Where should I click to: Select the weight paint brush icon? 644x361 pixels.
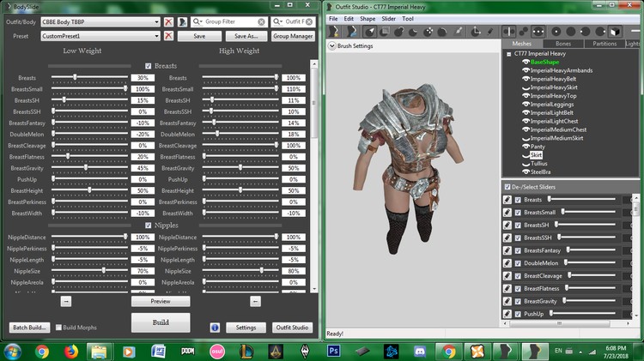coord(459,32)
